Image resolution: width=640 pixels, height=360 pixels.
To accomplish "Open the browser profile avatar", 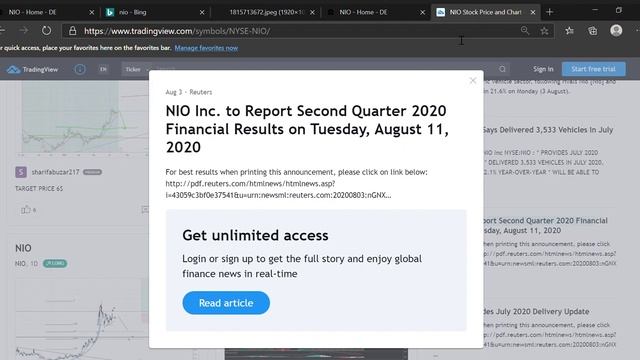I will [x=616, y=31].
